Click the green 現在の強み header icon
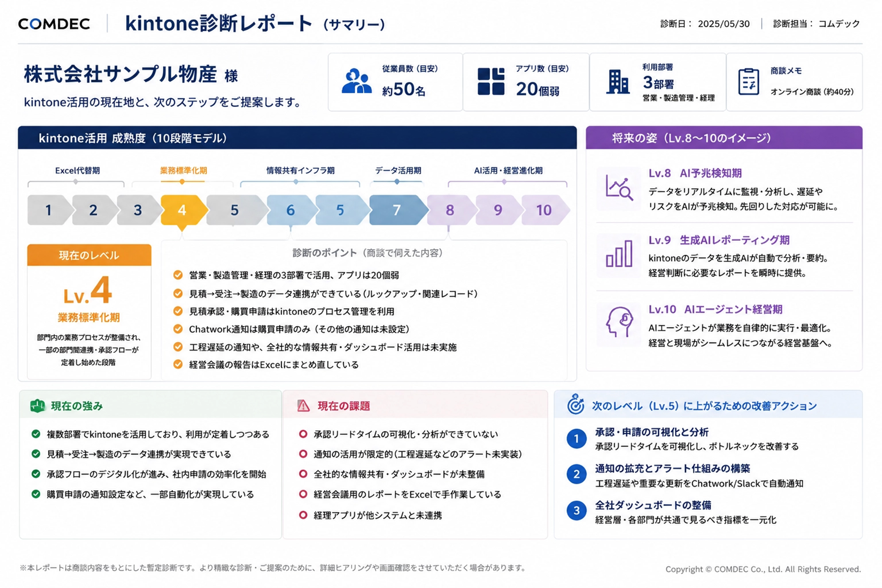The width and height of the screenshot is (882, 588). click(x=38, y=406)
